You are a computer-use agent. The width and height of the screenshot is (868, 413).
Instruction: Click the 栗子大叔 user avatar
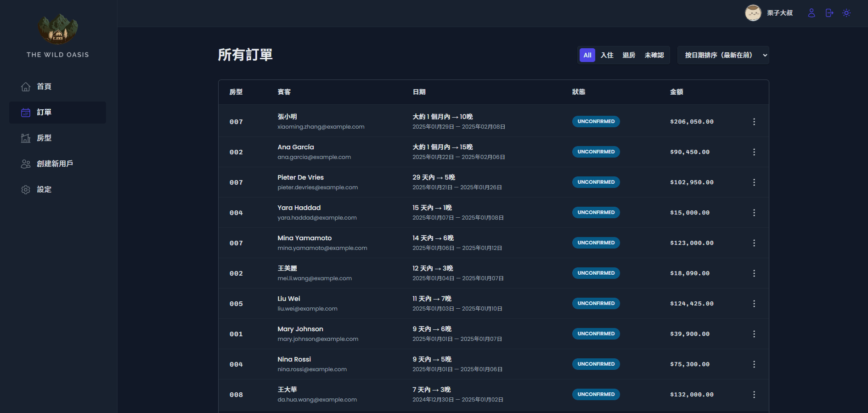tap(753, 13)
